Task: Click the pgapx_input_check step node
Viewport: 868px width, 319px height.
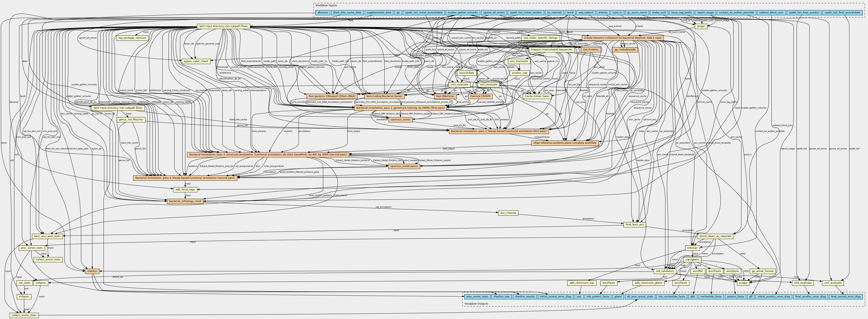Action: pos(196,61)
